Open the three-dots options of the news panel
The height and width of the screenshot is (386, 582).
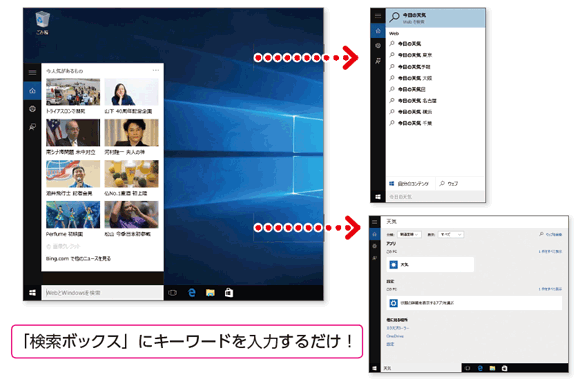(156, 70)
